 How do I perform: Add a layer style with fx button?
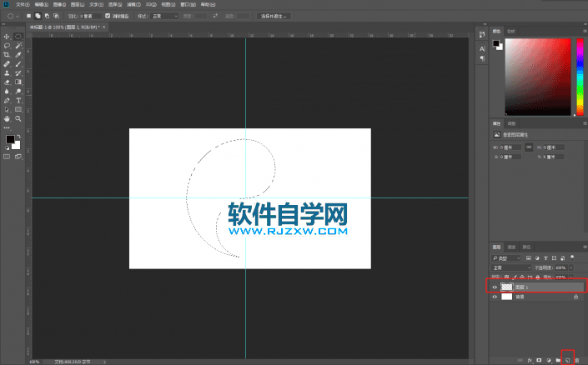tap(530, 360)
